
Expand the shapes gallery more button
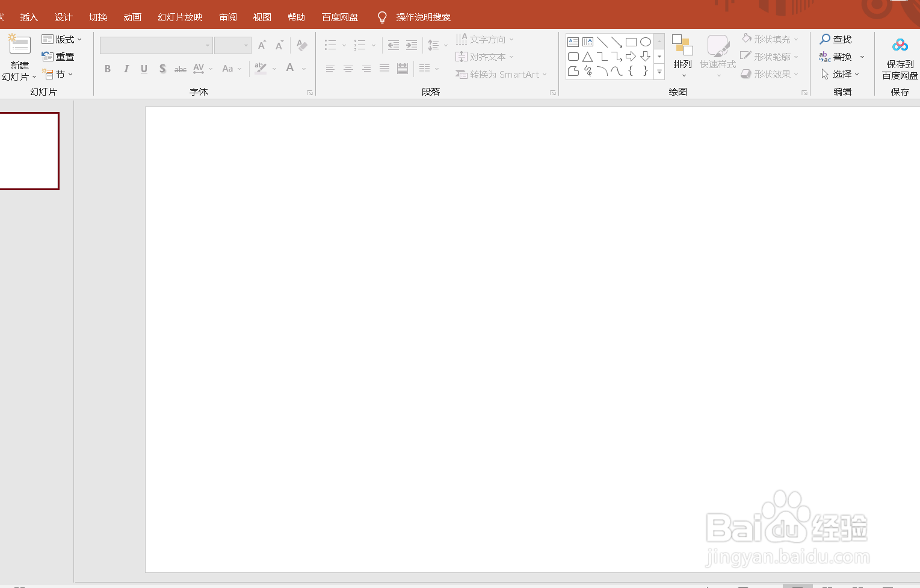(x=659, y=72)
